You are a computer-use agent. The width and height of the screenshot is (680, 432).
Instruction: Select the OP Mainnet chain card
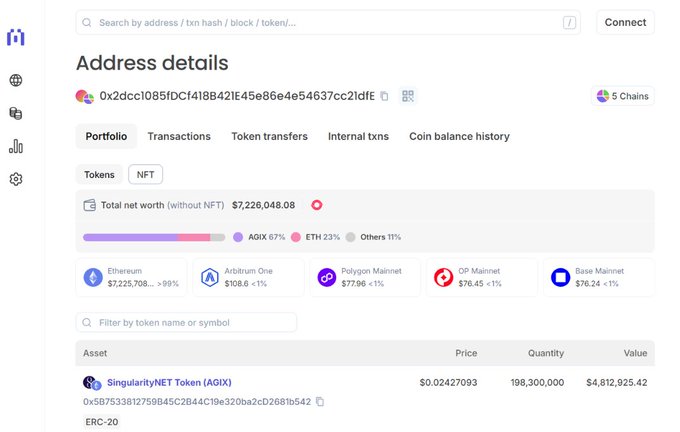[482, 278]
